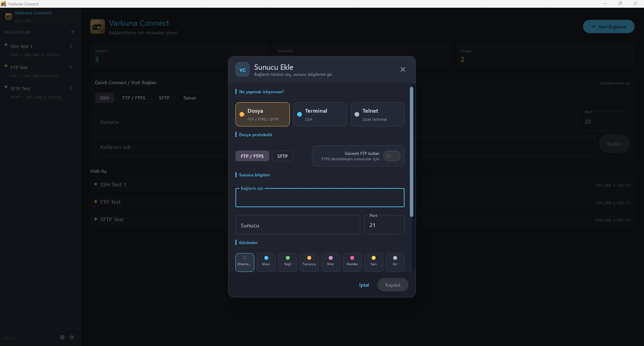Open SSH Test 1 sidebar connection
Screen dimensions: 644x346
coord(40,50)
